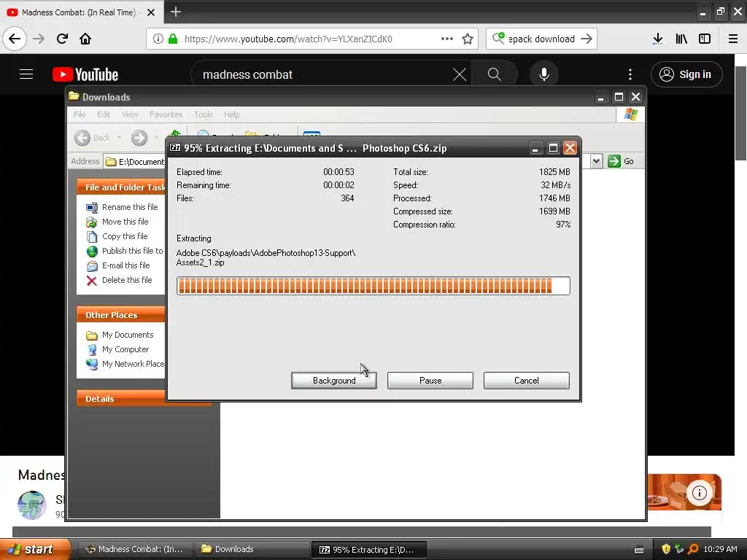747x560 pixels.
Task: Expand Back history dropdown arrow
Action: coord(119,138)
